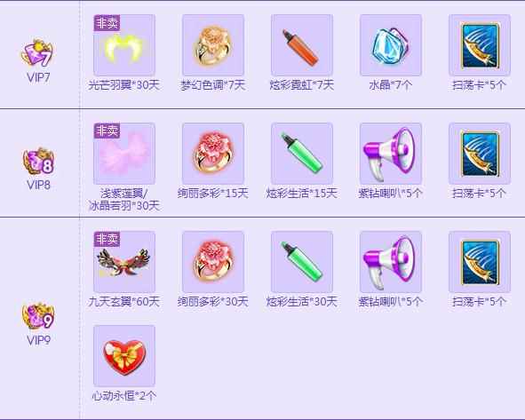This screenshot has width=525, height=420.
Task: Select VIP9 扫荡卡 sweep card
Action: [x=480, y=262]
